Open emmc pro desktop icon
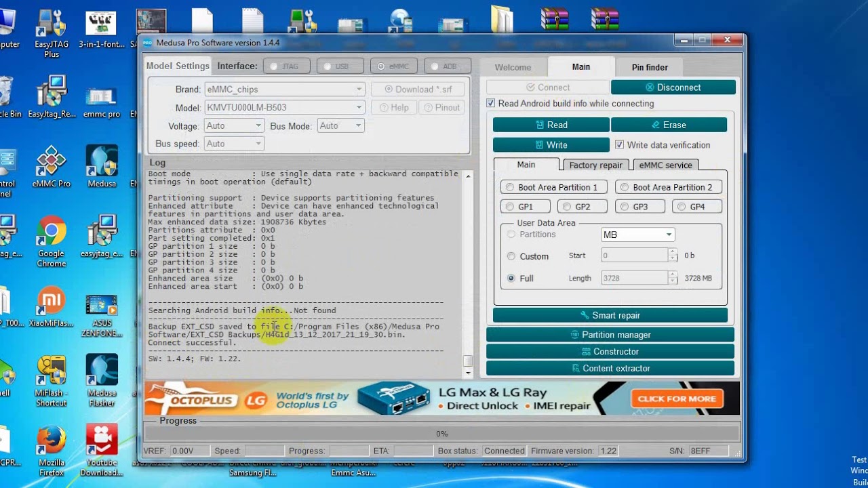This screenshot has height=488, width=868. [101, 100]
